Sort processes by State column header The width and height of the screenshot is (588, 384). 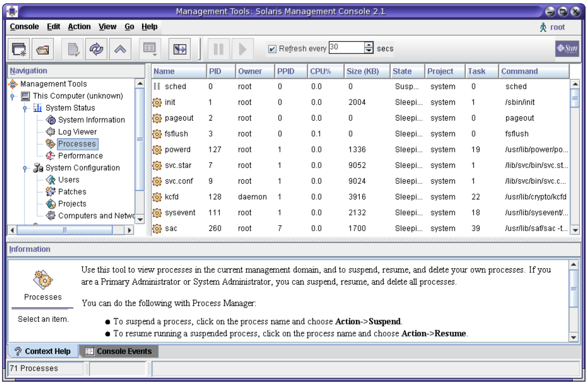point(408,71)
